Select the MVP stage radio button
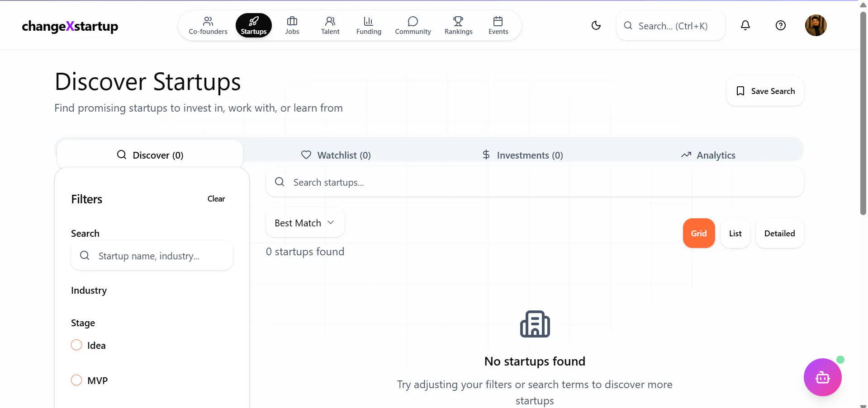 (76, 380)
